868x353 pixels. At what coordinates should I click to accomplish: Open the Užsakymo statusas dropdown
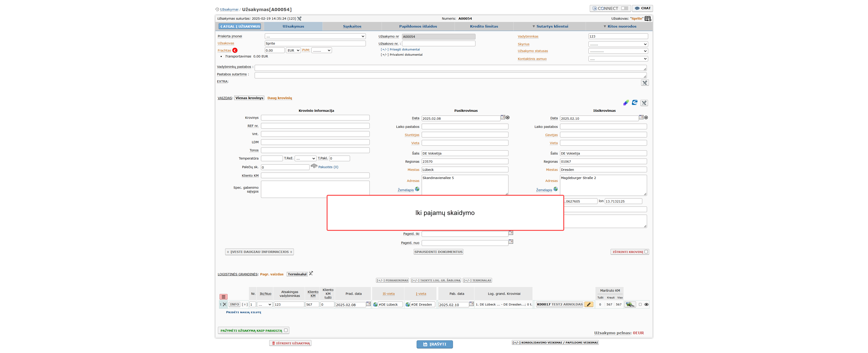[x=618, y=51]
